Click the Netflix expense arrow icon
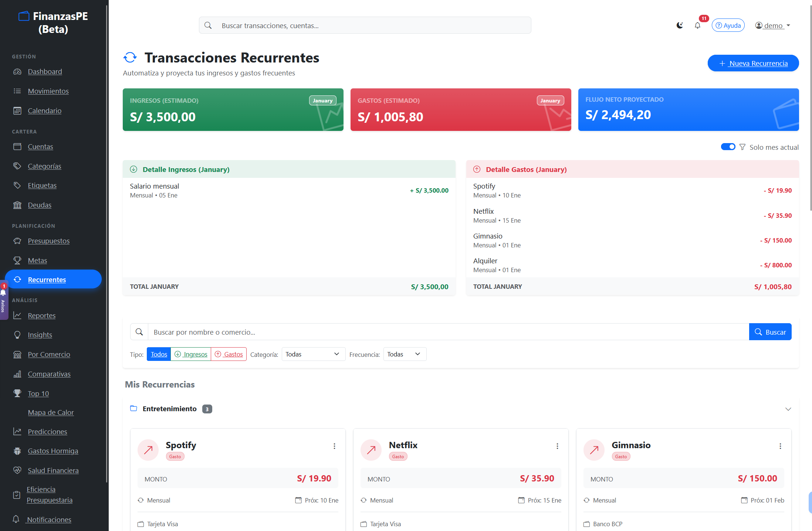The height and width of the screenshot is (531, 812). (x=371, y=450)
